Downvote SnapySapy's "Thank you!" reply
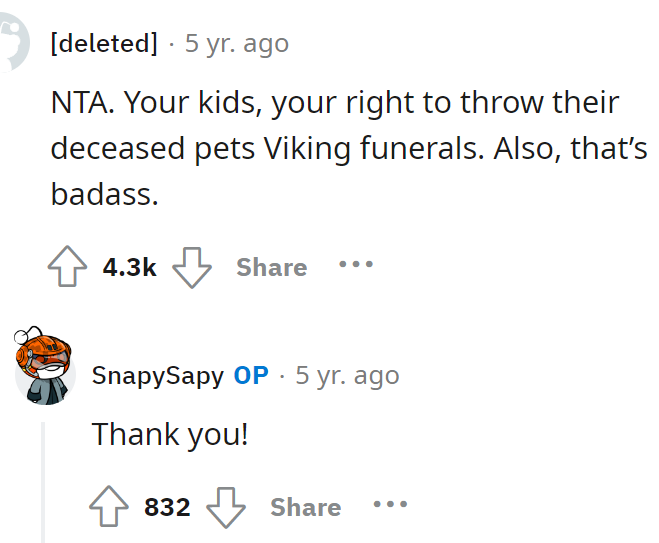This screenshot has width=659, height=543. coord(226,507)
